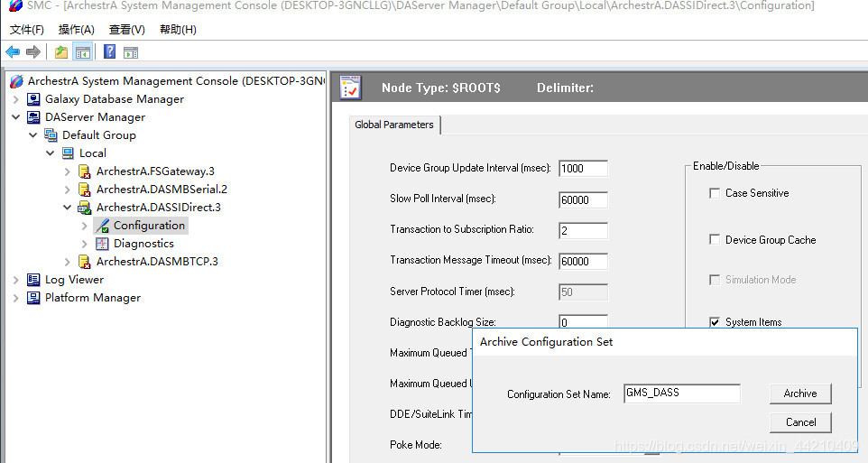
Task: Click the Default Group icon
Action: [x=51, y=135]
